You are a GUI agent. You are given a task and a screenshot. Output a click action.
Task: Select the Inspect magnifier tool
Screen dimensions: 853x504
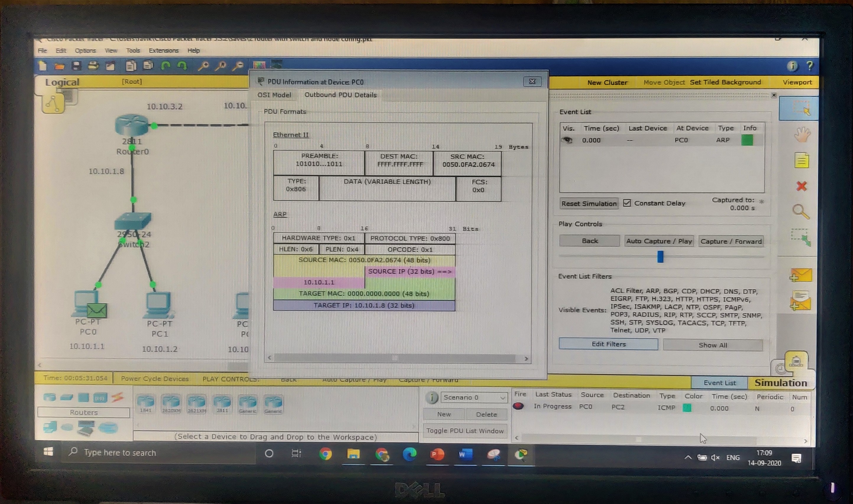pos(801,212)
